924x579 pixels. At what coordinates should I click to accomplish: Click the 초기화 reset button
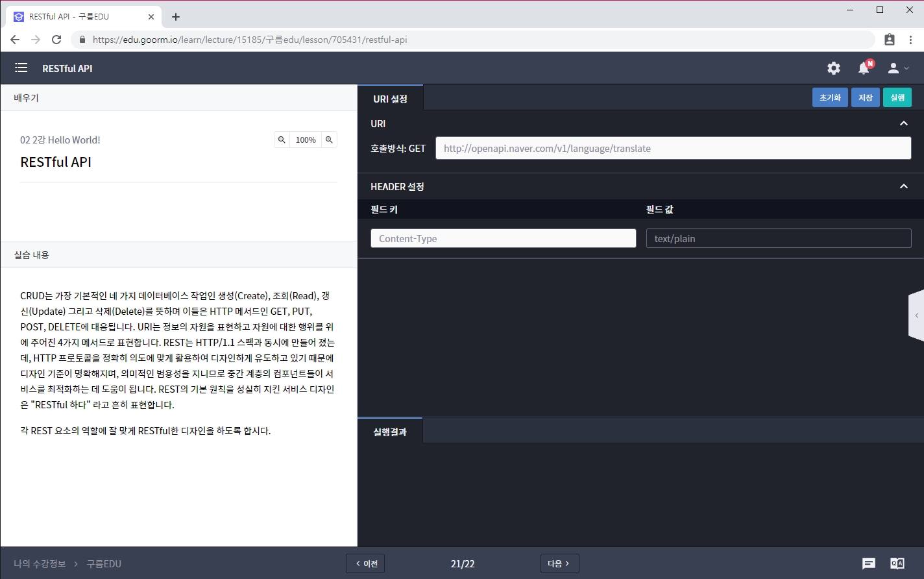830,97
